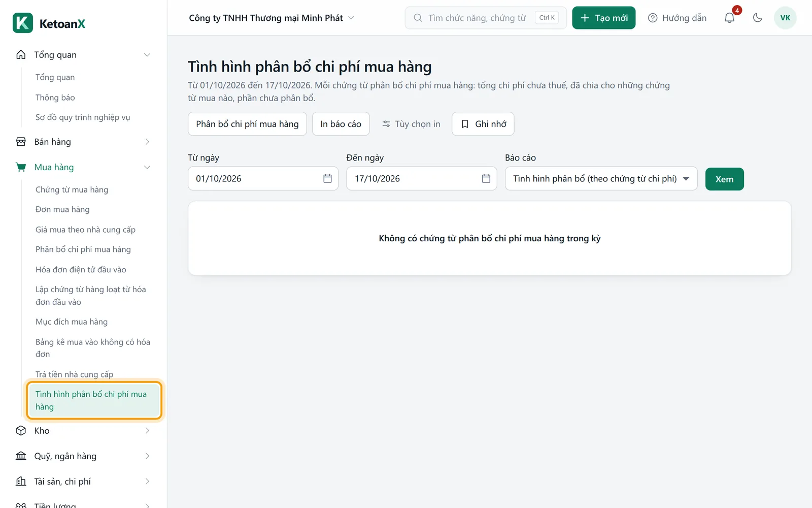This screenshot has width=812, height=508.
Task: Click the search magnifier icon
Action: click(x=418, y=18)
